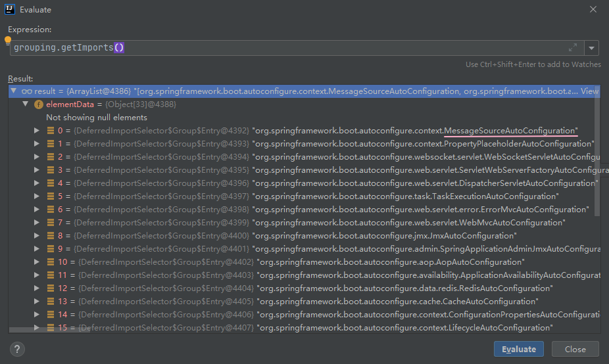The image size is (609, 364).
Task: Expand entry 14 ConfigurationPropertiesAutoConfiguration
Action: [37, 315]
